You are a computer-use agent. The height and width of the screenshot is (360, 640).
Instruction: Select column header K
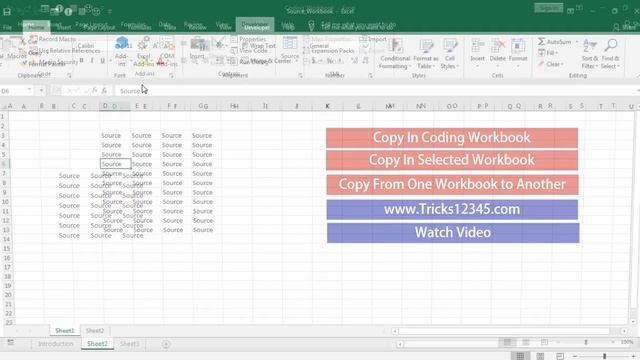pos(327,106)
